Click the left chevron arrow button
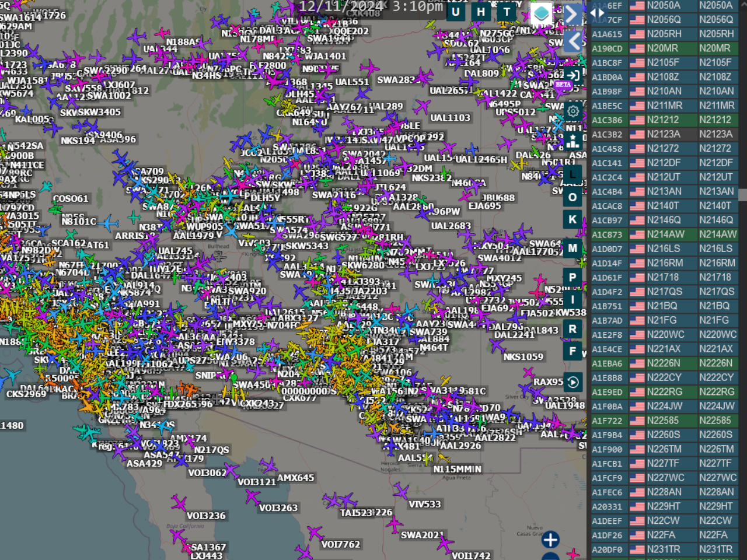747x560 pixels. point(573,41)
